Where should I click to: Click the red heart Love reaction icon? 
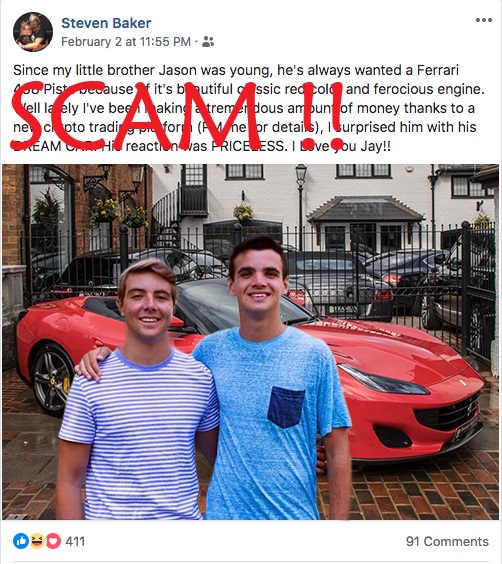pos(53,541)
